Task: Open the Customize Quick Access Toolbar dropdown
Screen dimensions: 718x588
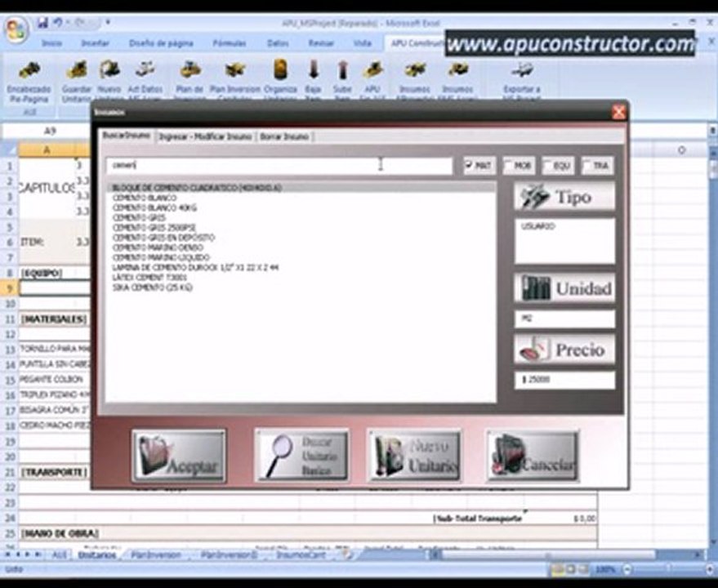Action: (108, 22)
